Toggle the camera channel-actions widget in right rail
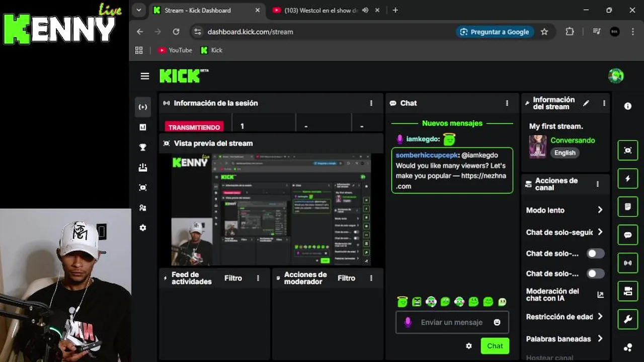The width and height of the screenshot is (644, 362). coord(628,291)
